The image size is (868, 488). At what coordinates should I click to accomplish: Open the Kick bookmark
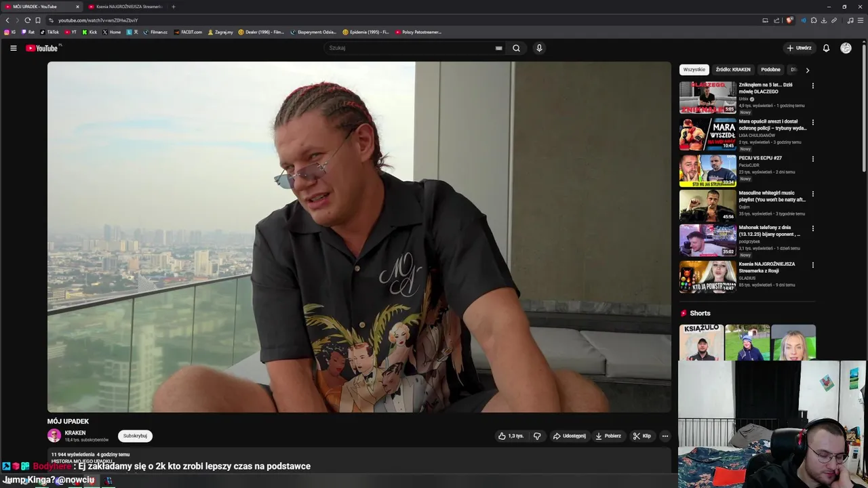(90, 32)
